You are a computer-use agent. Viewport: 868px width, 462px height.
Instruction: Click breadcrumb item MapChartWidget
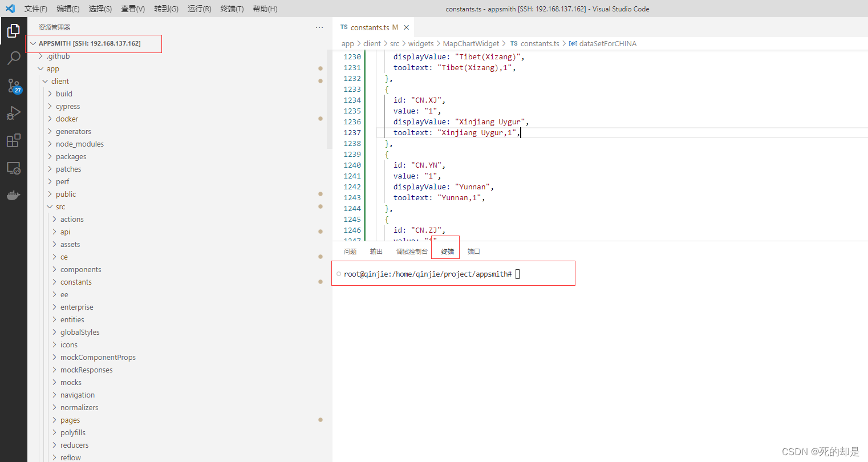pyautogui.click(x=471, y=43)
